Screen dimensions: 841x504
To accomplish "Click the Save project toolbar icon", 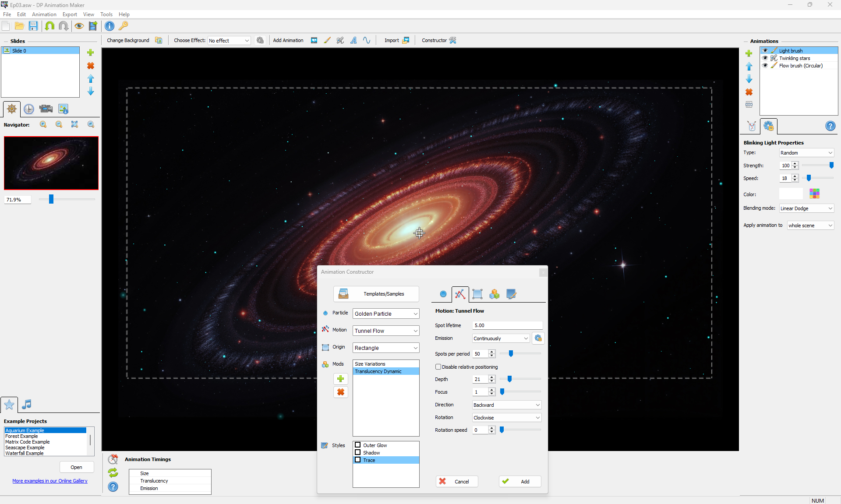I will pos(33,26).
